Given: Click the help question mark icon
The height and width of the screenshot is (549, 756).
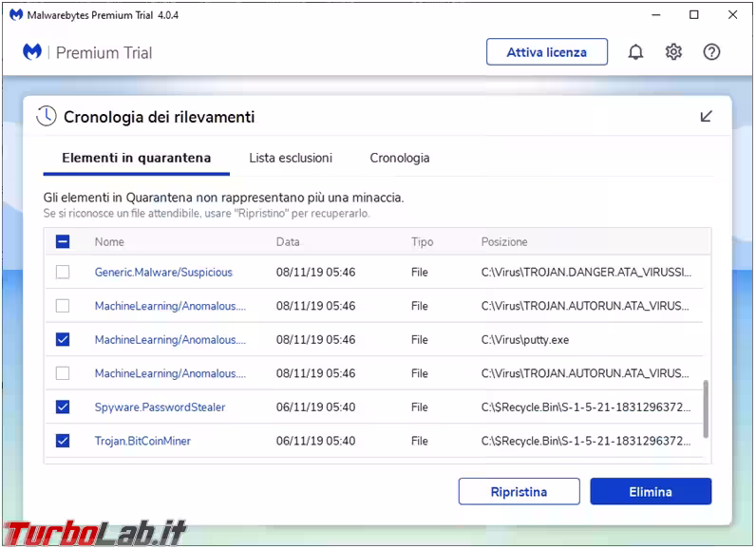Looking at the screenshot, I should [711, 52].
